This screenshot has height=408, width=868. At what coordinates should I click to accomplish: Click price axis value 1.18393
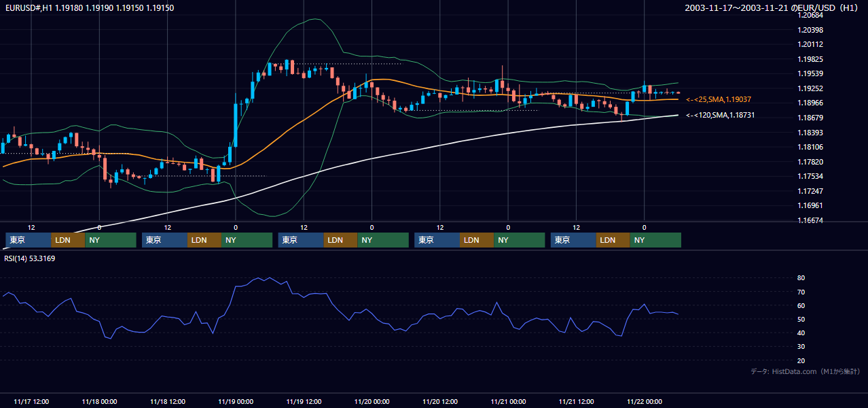811,133
